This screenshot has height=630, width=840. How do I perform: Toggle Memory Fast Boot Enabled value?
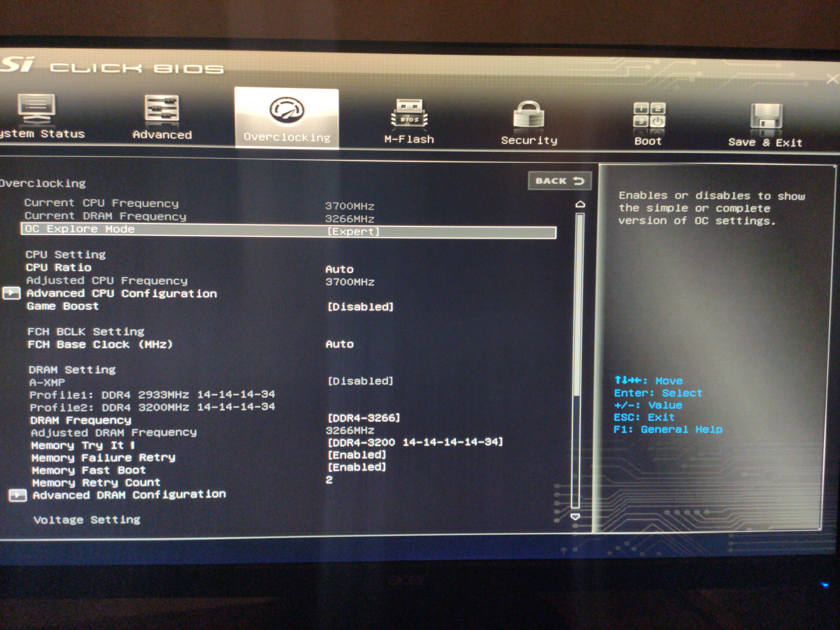pos(357,467)
